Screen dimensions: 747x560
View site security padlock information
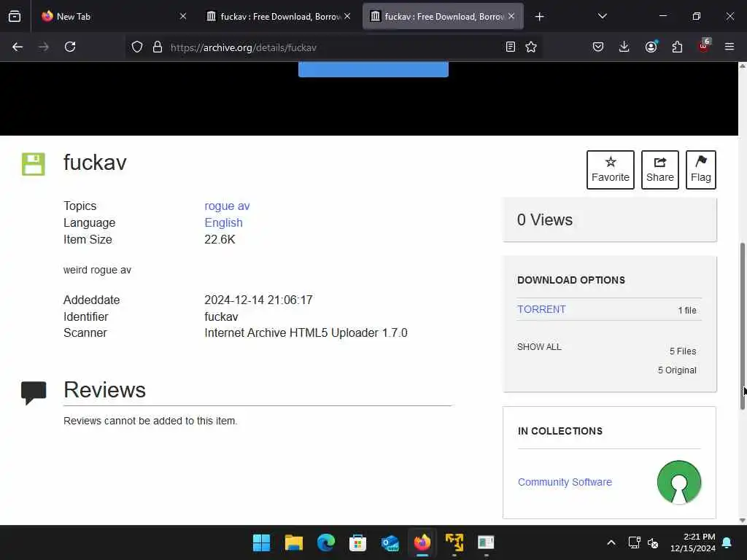[x=158, y=47]
